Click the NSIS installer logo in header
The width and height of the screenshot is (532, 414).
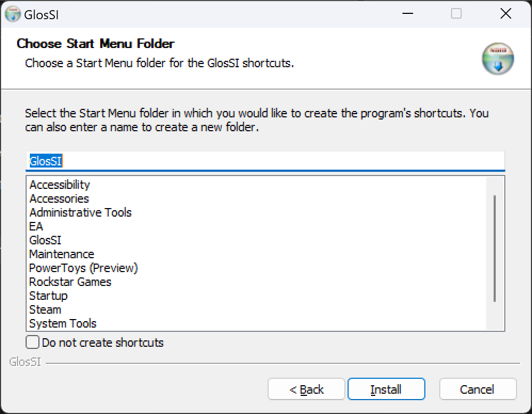498,58
